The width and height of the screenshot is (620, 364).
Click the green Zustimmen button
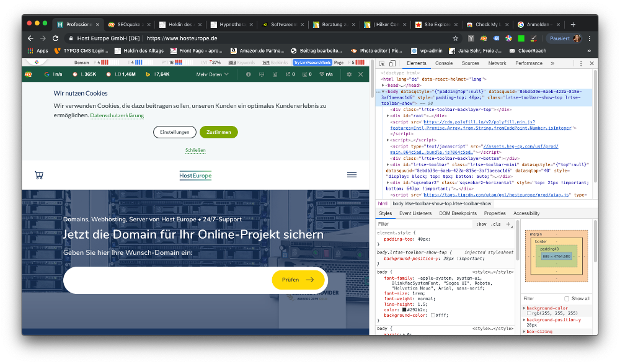[x=219, y=132]
